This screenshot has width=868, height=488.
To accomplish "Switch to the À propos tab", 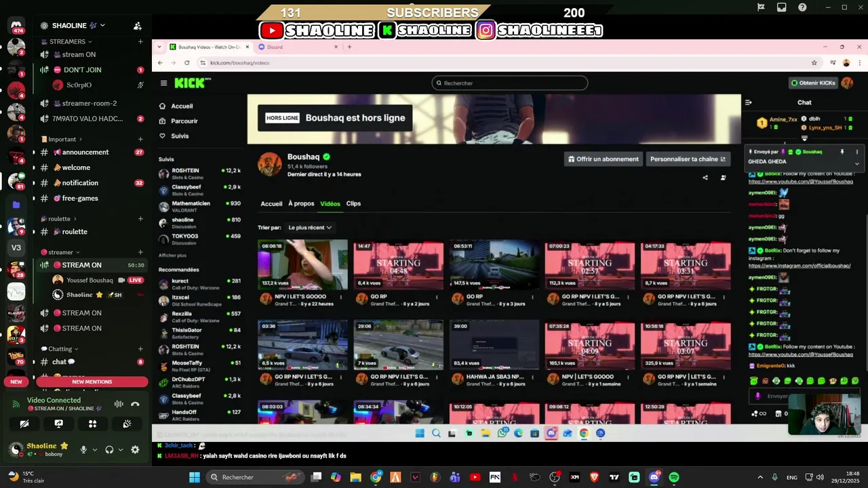I will [x=301, y=203].
